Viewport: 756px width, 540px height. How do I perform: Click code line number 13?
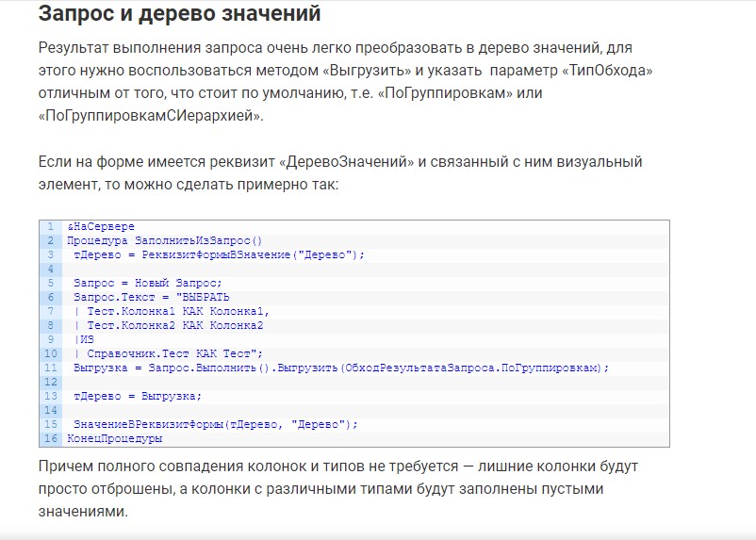pyautogui.click(x=51, y=396)
